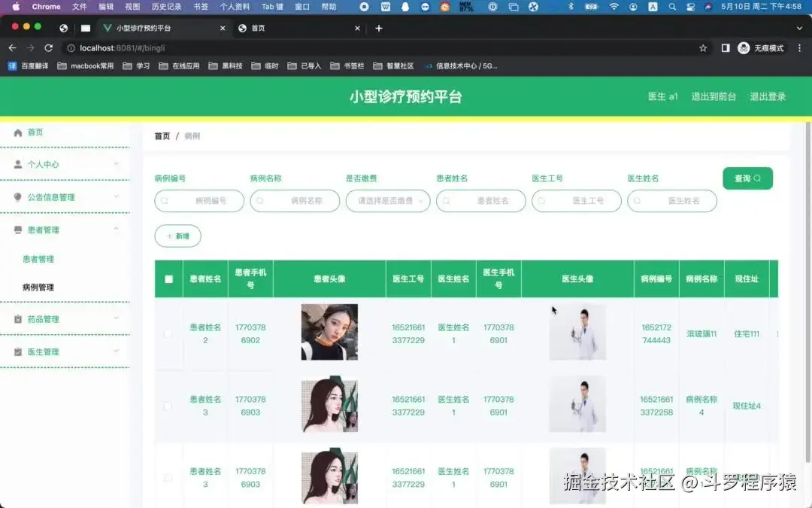
Task: Bookmark page with the star icon
Action: click(703, 47)
